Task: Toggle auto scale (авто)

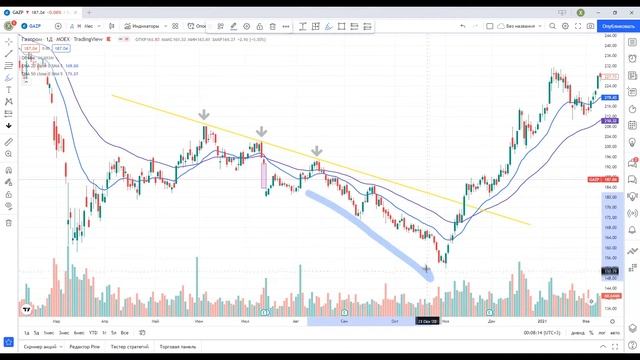Action: 615,333
